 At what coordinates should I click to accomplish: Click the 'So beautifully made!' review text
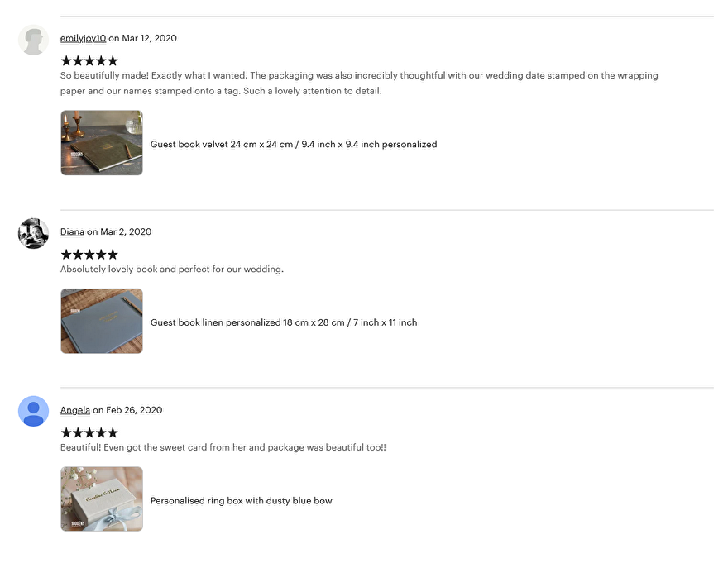[x=359, y=83]
